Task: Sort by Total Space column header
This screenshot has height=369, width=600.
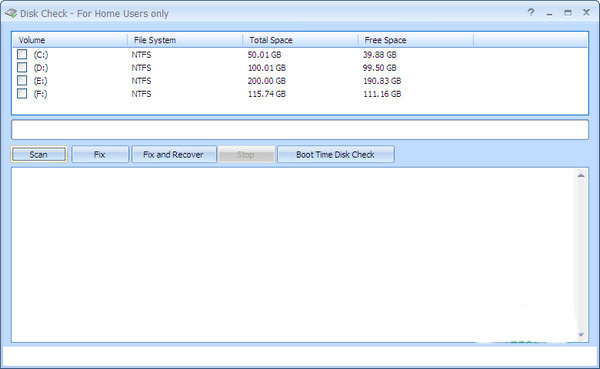Action: [x=300, y=40]
